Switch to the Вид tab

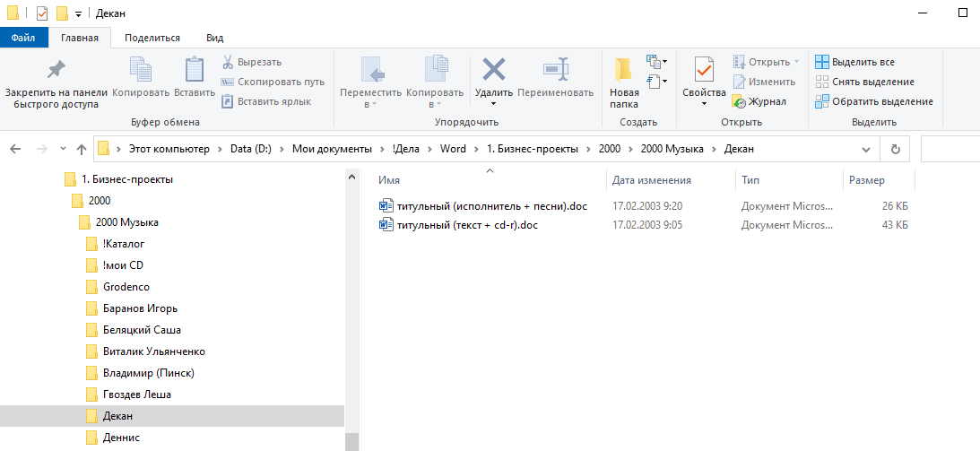[215, 38]
